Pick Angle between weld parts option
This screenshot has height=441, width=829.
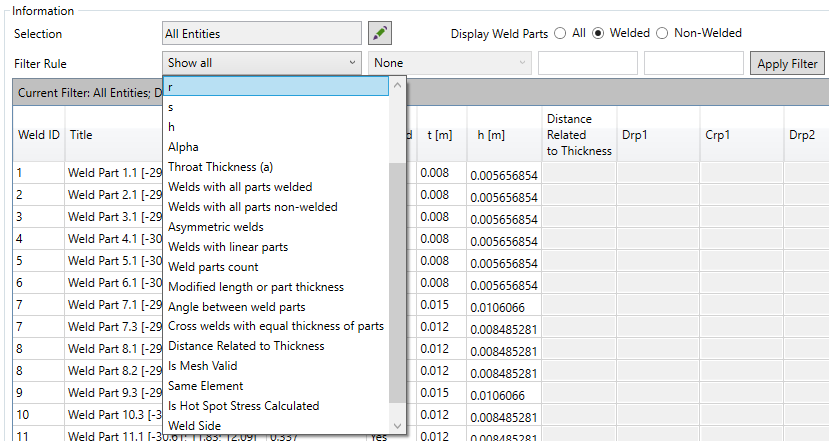coord(236,306)
